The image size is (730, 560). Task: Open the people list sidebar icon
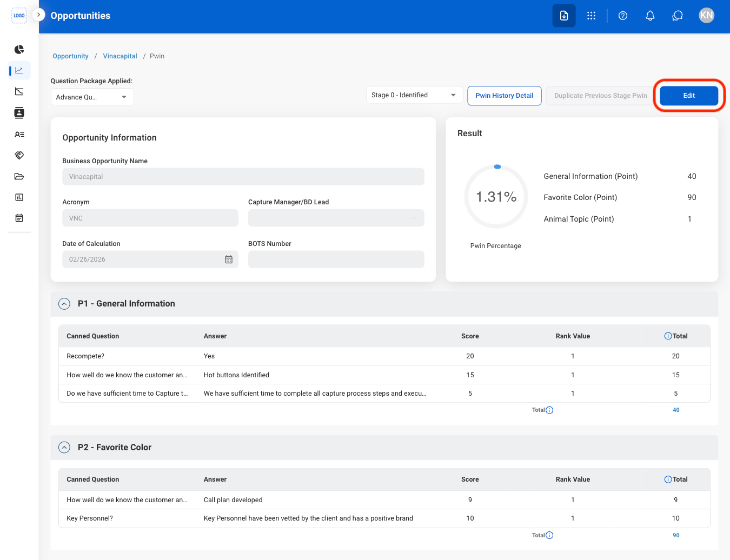[19, 135]
